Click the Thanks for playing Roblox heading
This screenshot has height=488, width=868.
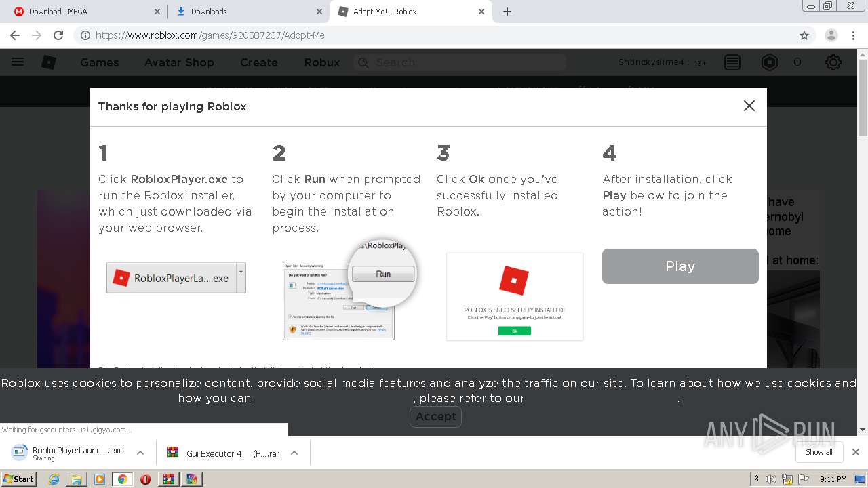[x=172, y=106]
